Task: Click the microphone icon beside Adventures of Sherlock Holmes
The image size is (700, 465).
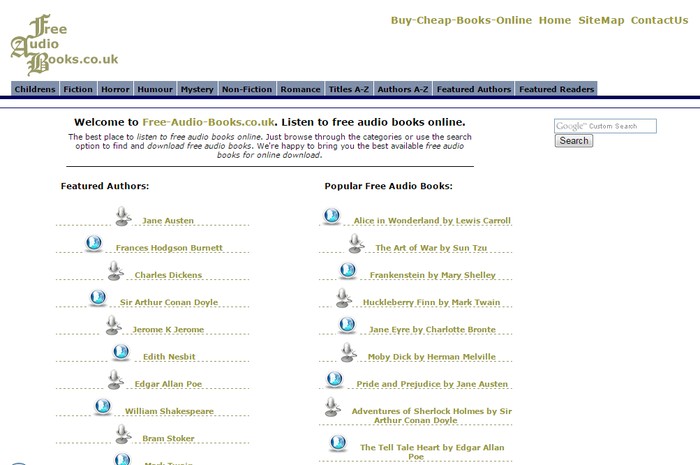Action: (332, 407)
